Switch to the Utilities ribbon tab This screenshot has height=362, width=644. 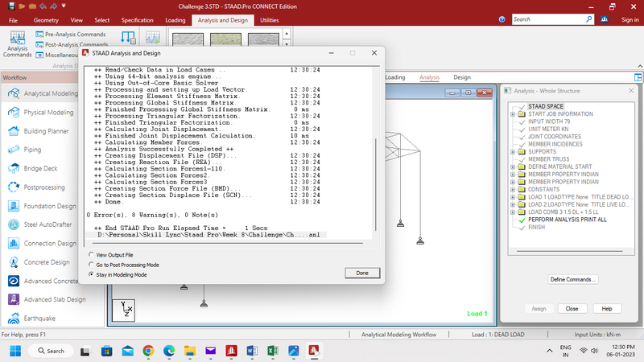(270, 19)
